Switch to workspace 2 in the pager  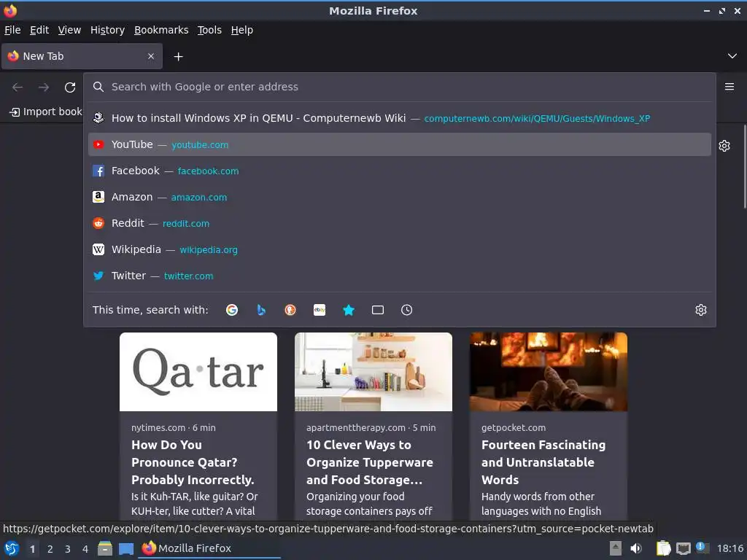pos(50,549)
